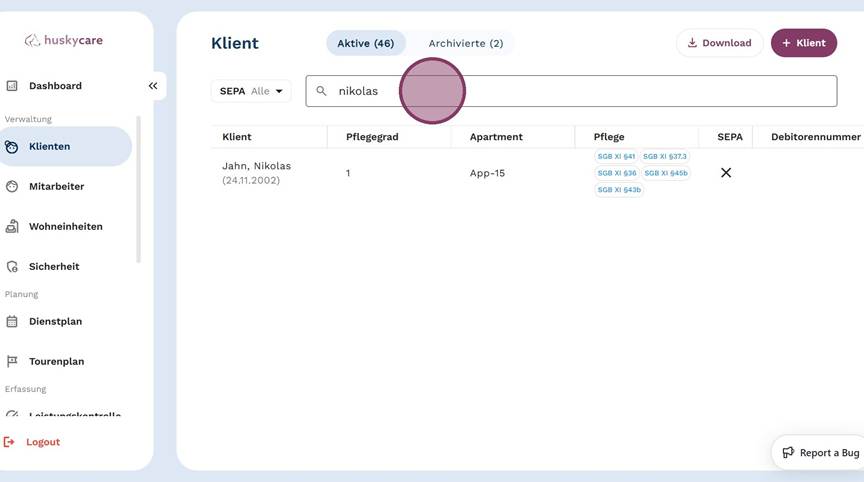Click the Wohneinheiten bed icon

click(12, 226)
